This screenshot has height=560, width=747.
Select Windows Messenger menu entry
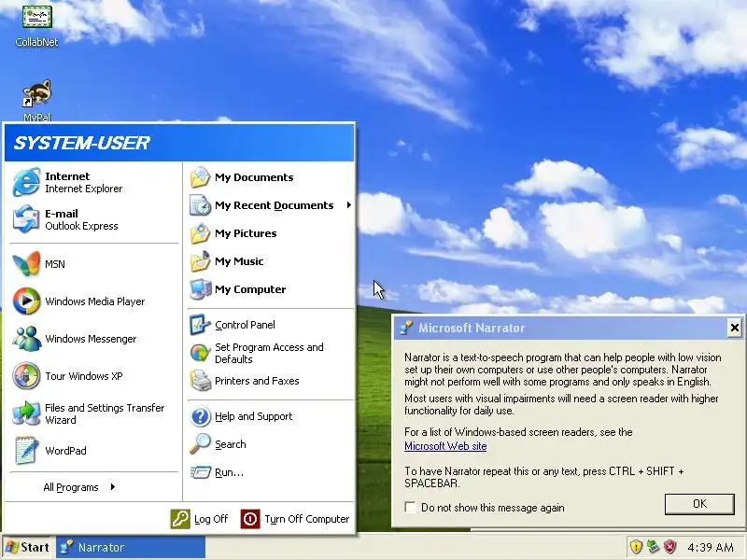(94, 339)
